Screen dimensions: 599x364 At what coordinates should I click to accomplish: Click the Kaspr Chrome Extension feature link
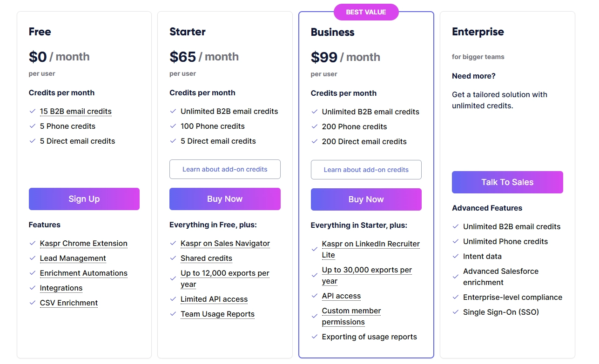click(84, 244)
